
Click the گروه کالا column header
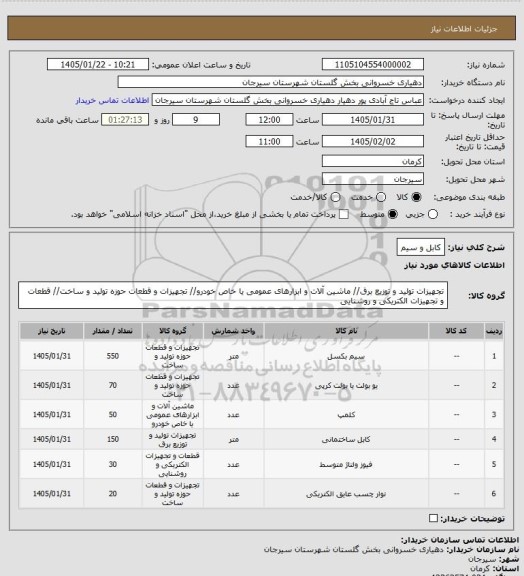coord(173,331)
